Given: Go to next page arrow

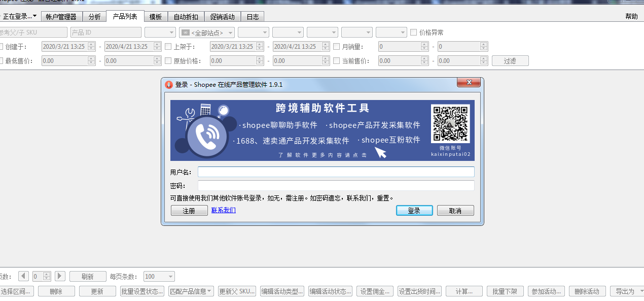Looking at the screenshot, I should click(x=60, y=276).
